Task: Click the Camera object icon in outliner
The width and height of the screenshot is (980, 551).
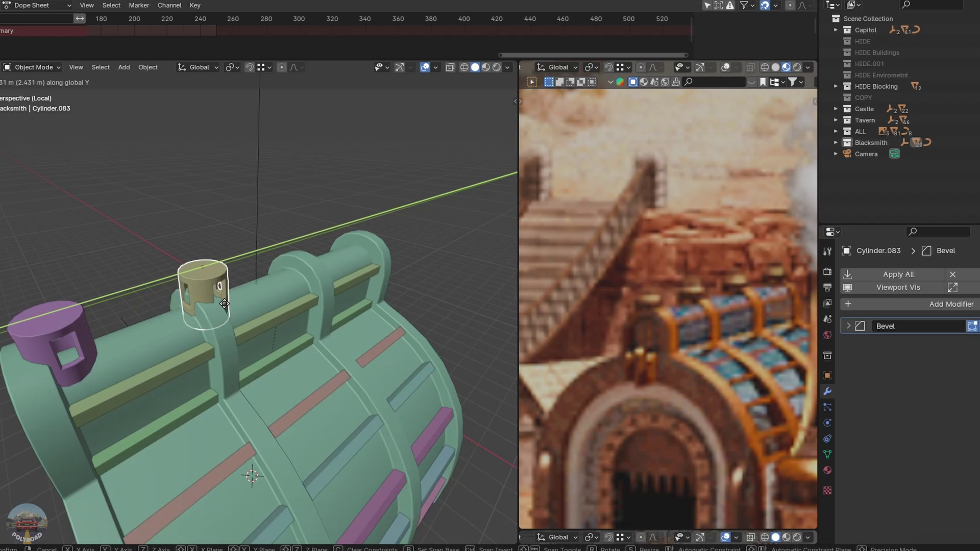Action: tap(847, 154)
